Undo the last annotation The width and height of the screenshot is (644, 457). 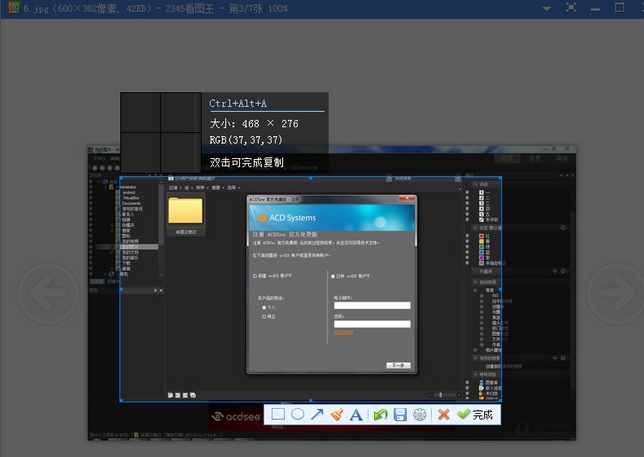click(380, 415)
